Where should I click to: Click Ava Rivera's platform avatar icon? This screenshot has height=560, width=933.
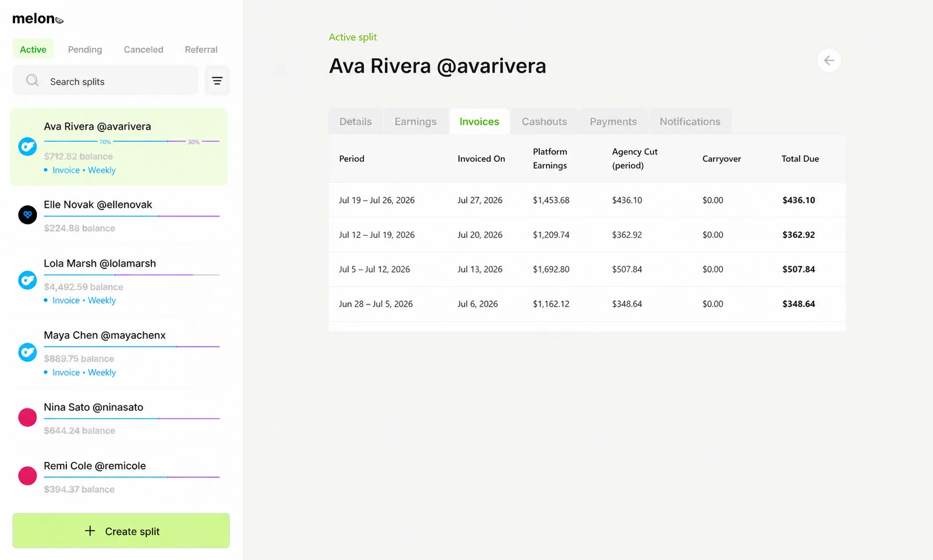click(28, 147)
